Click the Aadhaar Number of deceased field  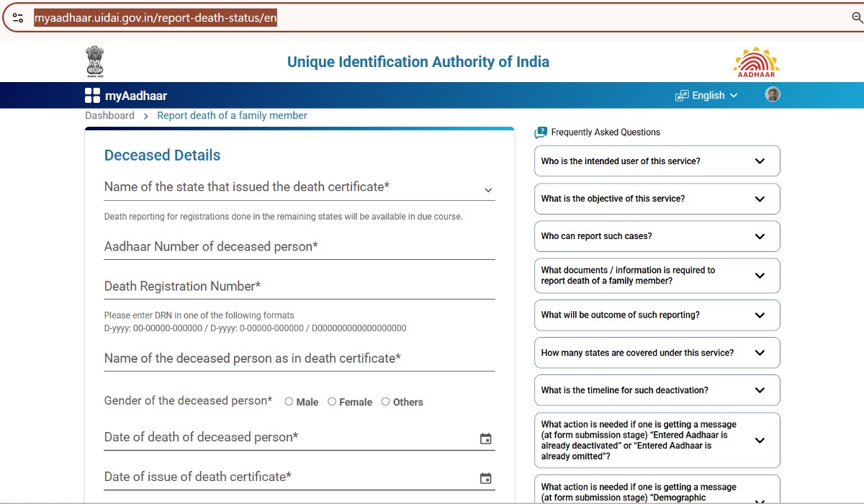(299, 247)
